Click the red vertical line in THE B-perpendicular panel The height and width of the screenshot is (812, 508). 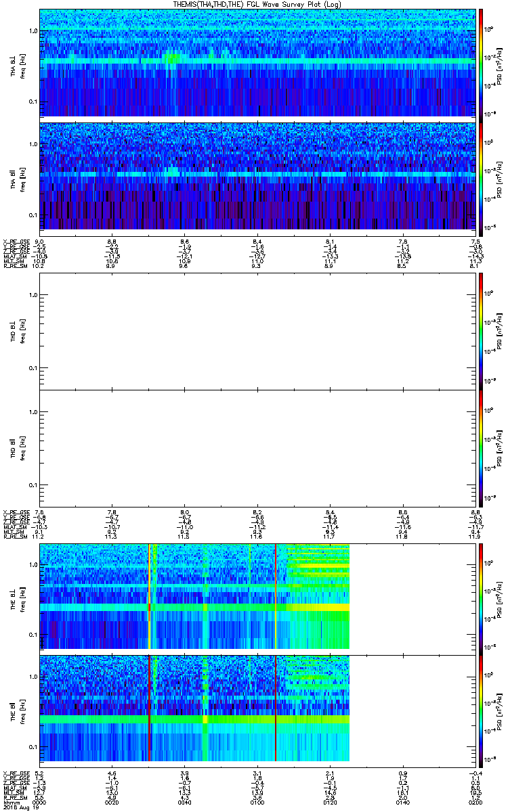(276, 596)
